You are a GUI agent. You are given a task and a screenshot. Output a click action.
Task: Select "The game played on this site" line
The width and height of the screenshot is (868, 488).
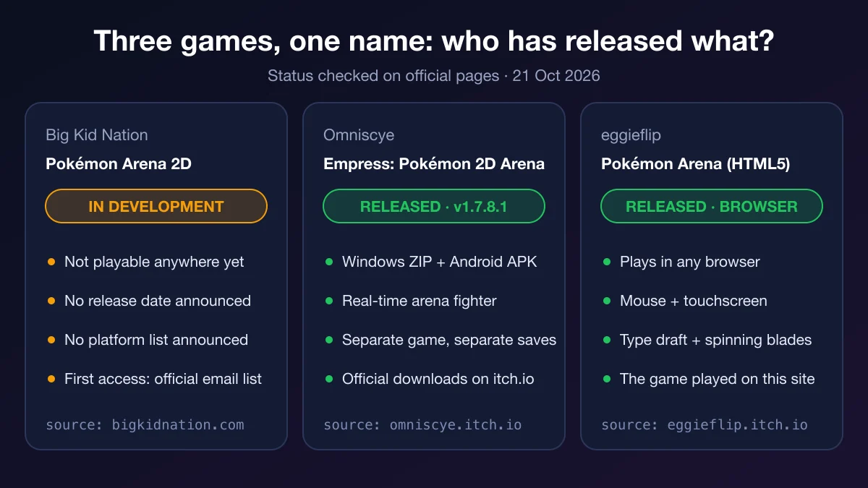[x=718, y=379]
